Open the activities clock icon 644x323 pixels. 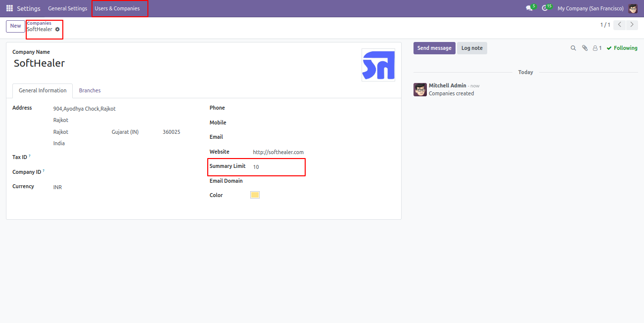[545, 8]
